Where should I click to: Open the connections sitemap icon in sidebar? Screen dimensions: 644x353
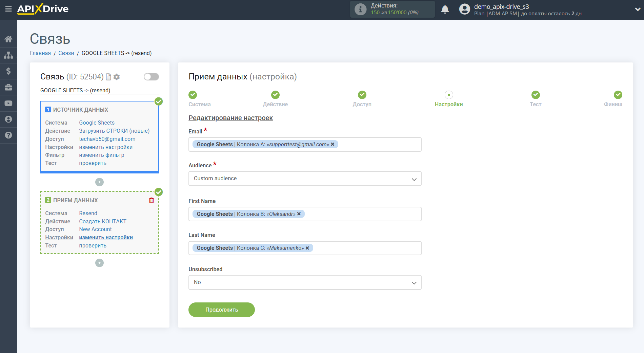[8, 55]
